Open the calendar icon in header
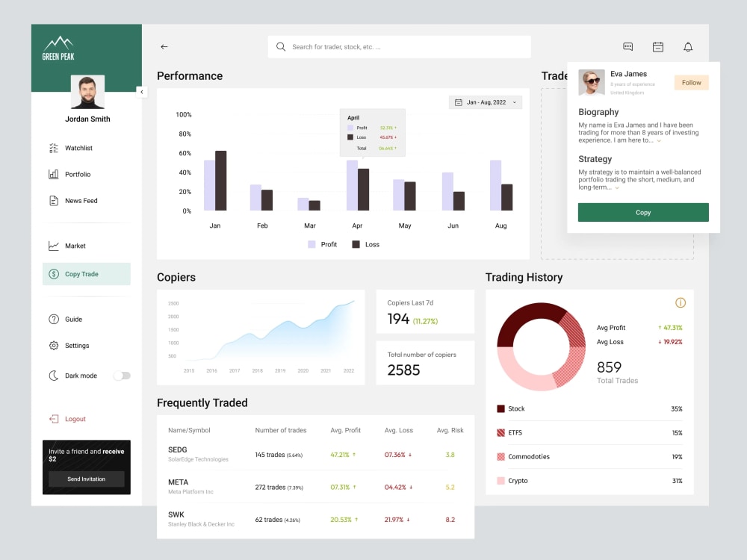Image resolution: width=747 pixels, height=560 pixels. (658, 46)
